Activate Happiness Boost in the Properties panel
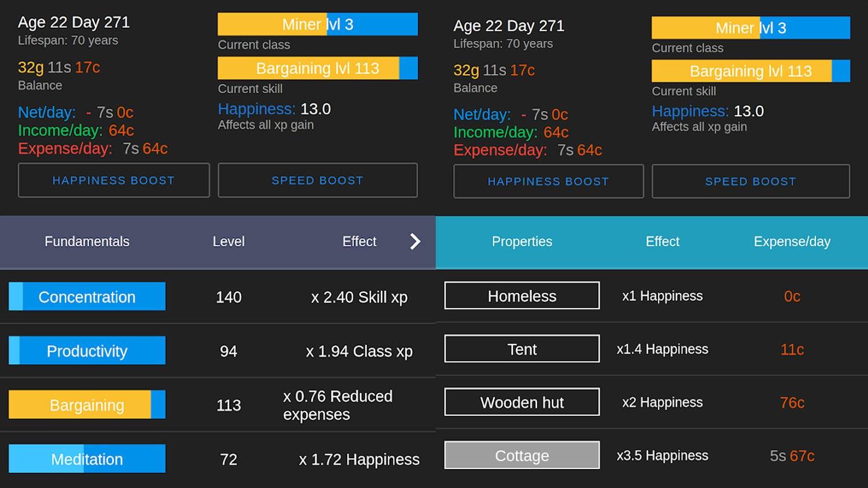This screenshot has width=868, height=488. 548,182
